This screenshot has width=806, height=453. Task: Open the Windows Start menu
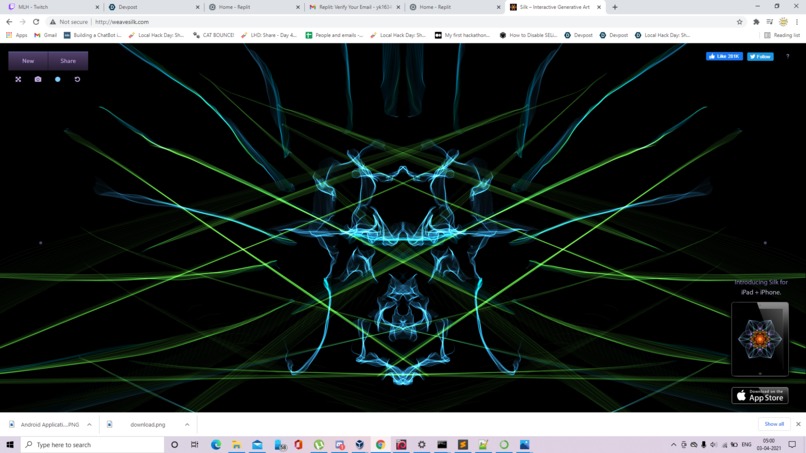pyautogui.click(x=10, y=444)
